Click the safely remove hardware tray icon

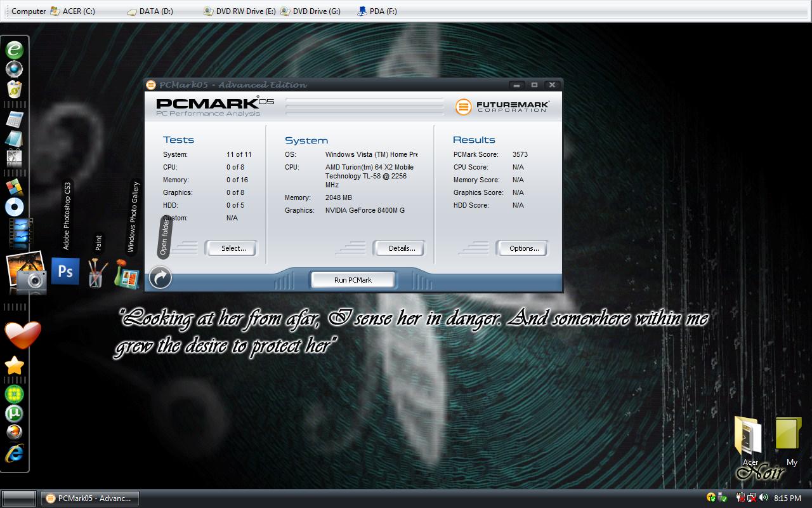coord(722,498)
